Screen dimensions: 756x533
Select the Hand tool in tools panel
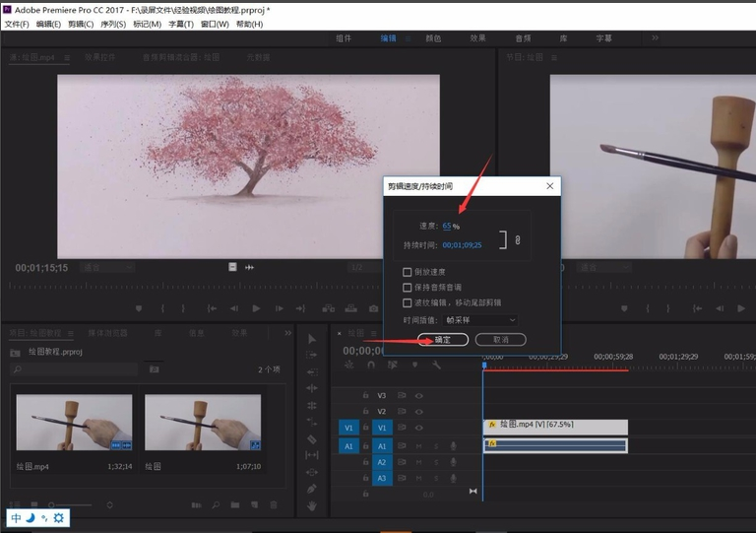312,505
